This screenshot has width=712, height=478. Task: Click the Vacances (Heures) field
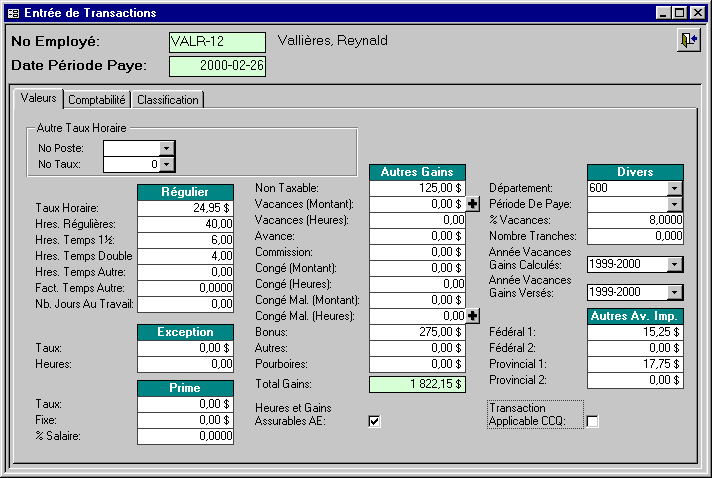coord(417,220)
